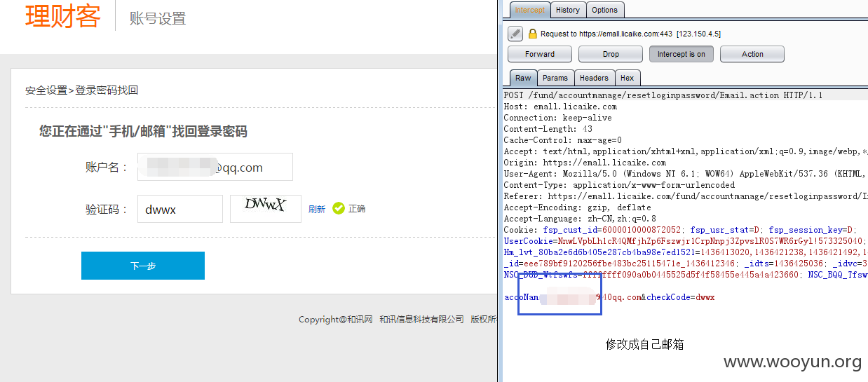The image size is (868, 382).
Task: Click the Content-Length: 43 line
Action: (x=548, y=129)
